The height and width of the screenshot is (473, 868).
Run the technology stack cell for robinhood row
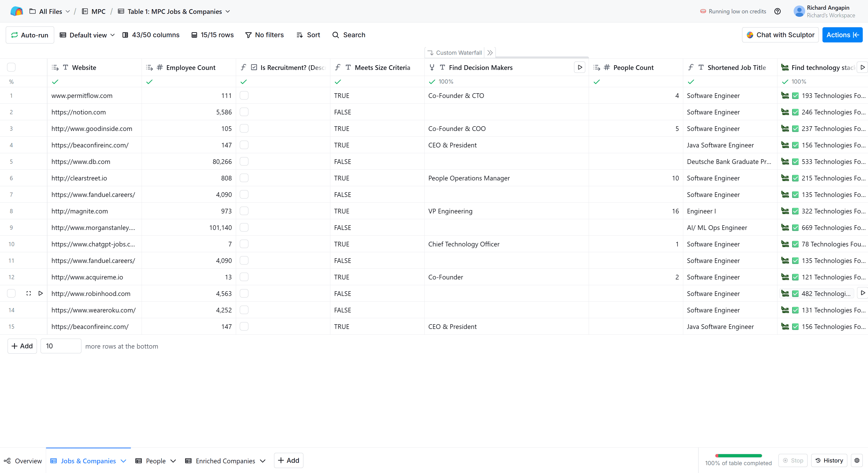pyautogui.click(x=863, y=293)
